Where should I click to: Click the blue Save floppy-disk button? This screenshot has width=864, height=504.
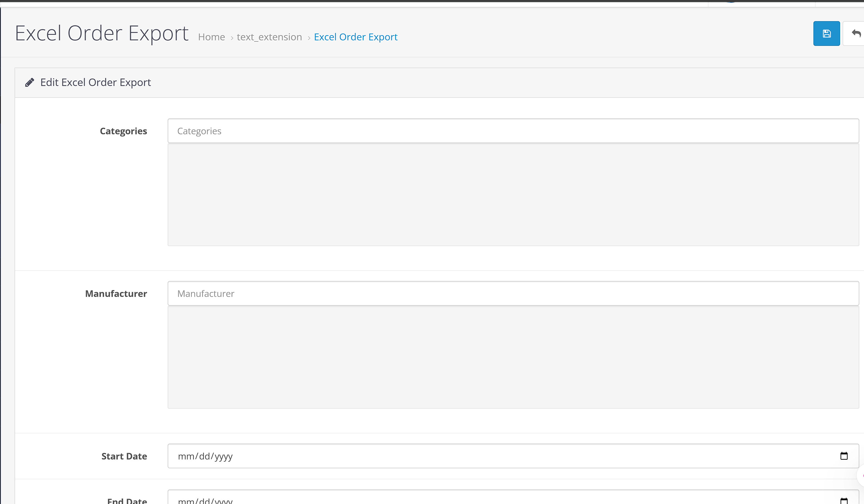826,34
